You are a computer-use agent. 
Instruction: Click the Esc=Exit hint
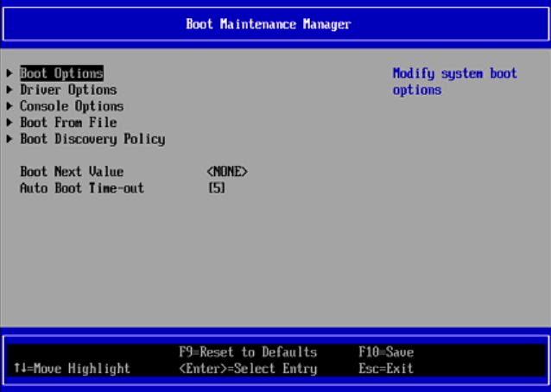(386, 369)
